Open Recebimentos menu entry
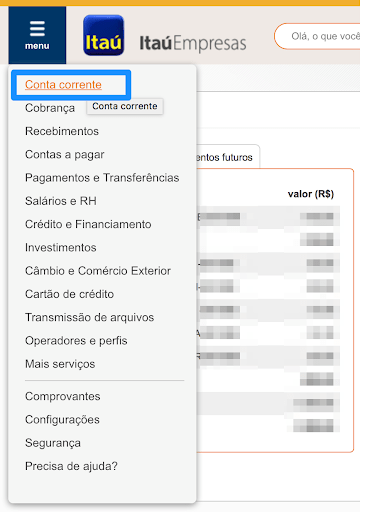 point(62,131)
